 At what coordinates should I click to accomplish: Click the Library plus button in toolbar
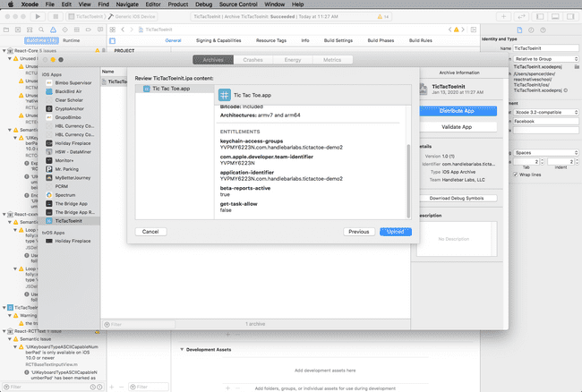pos(504,16)
